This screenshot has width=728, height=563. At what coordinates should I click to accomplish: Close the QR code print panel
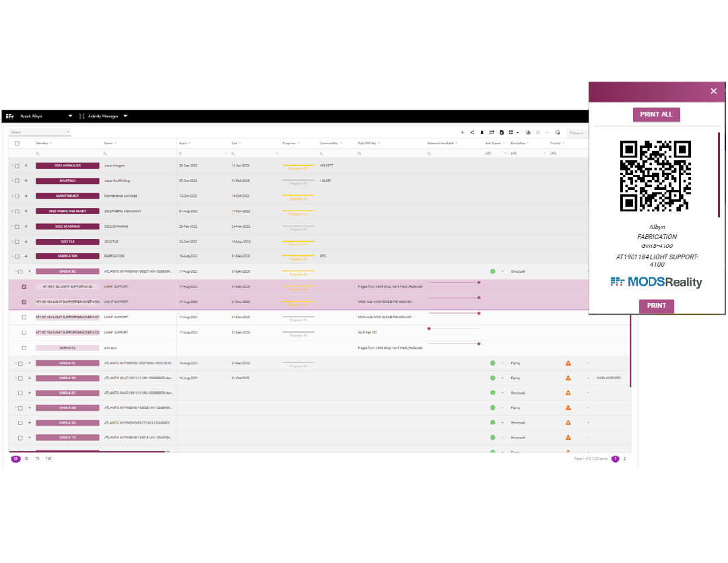point(714,91)
